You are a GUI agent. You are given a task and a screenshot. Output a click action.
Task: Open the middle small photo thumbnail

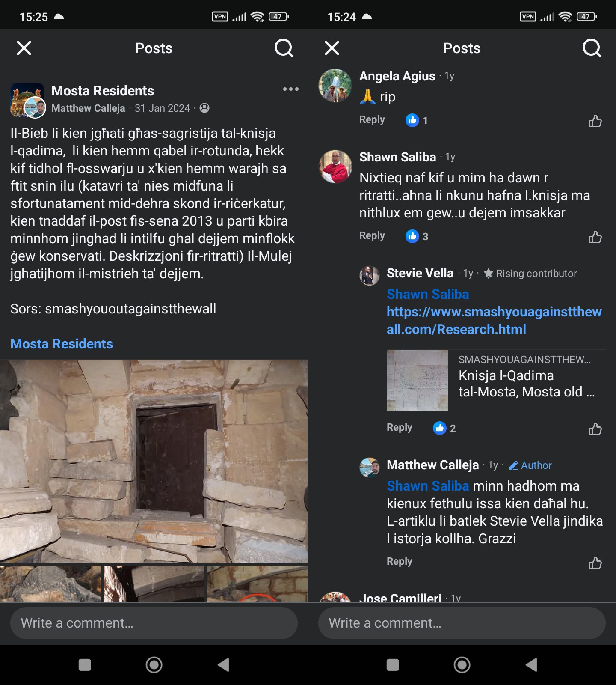(154, 584)
